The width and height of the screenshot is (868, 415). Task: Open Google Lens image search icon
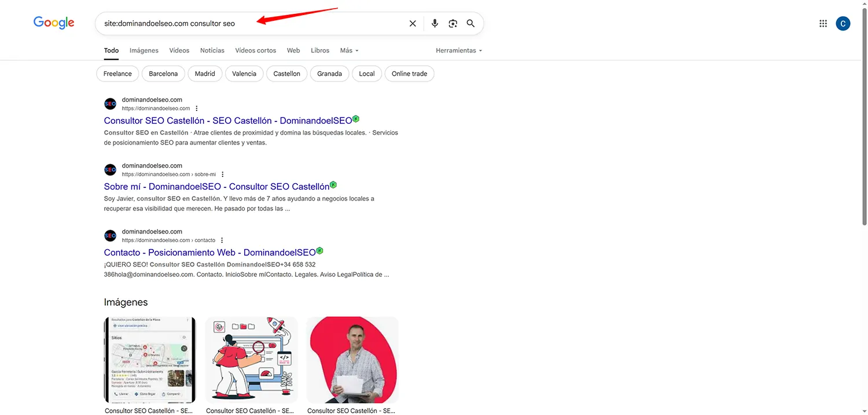[453, 24]
